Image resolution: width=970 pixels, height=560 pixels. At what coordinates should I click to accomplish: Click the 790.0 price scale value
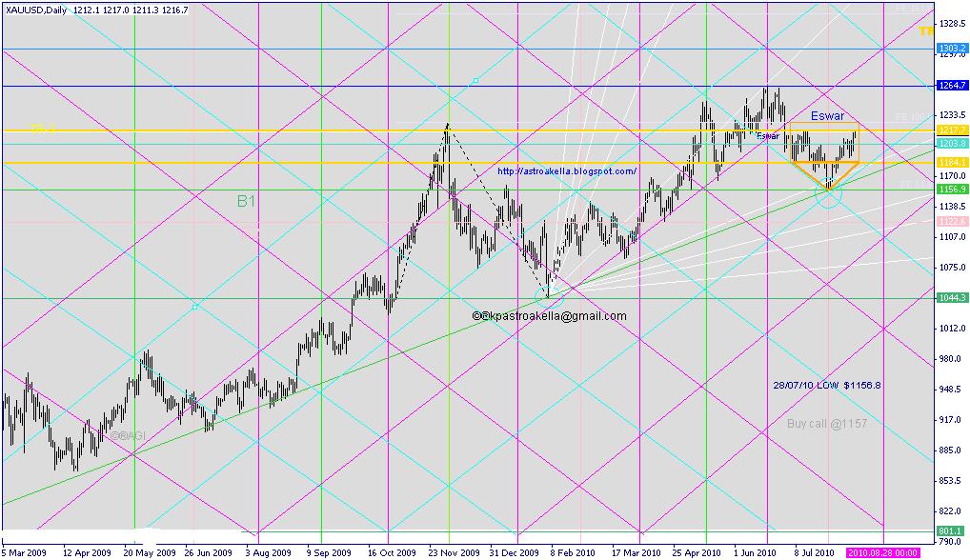[x=950, y=542]
